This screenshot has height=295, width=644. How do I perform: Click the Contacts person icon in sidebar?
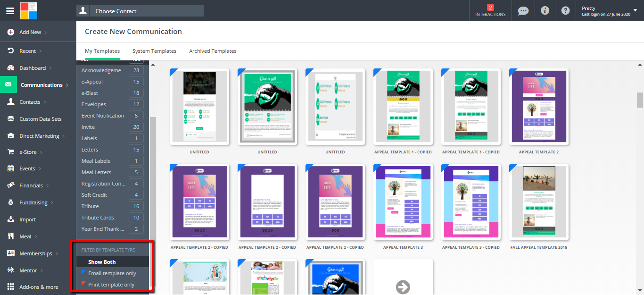pyautogui.click(x=10, y=102)
